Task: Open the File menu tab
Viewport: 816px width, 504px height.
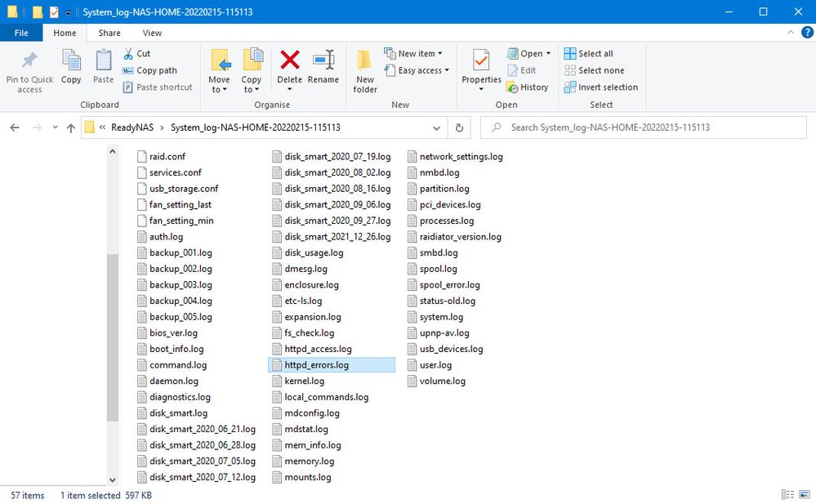Action: click(21, 33)
